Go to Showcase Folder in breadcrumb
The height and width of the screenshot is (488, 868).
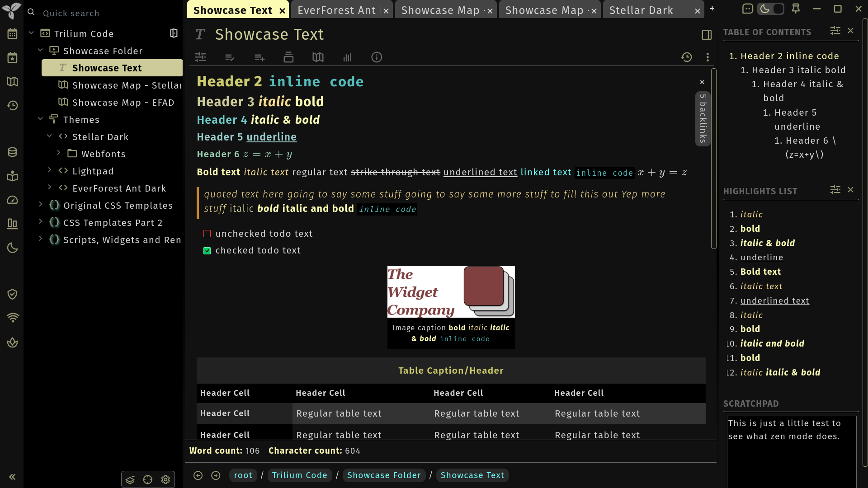[x=384, y=475]
